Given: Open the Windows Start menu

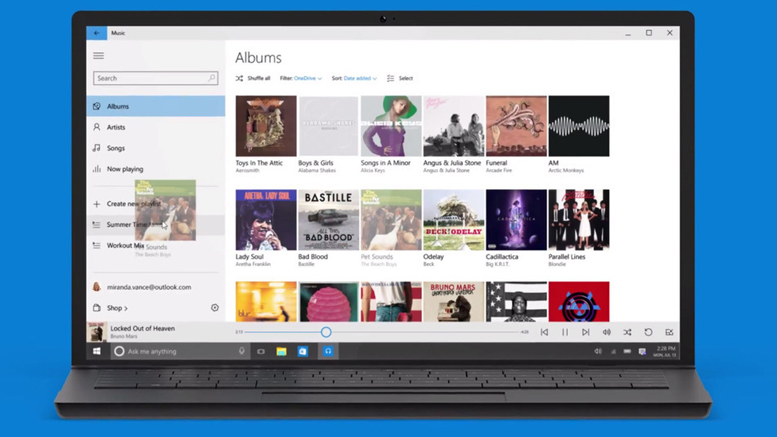Looking at the screenshot, I should pos(97,351).
